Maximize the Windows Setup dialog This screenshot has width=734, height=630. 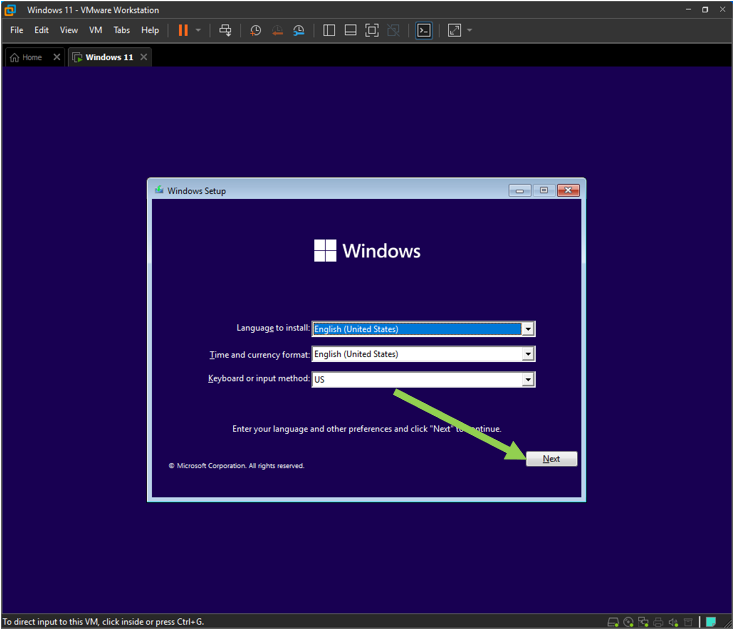coord(544,190)
